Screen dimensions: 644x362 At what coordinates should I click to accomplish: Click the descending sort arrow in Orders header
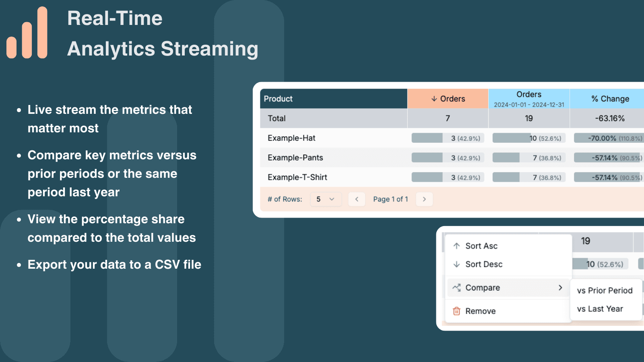point(433,99)
